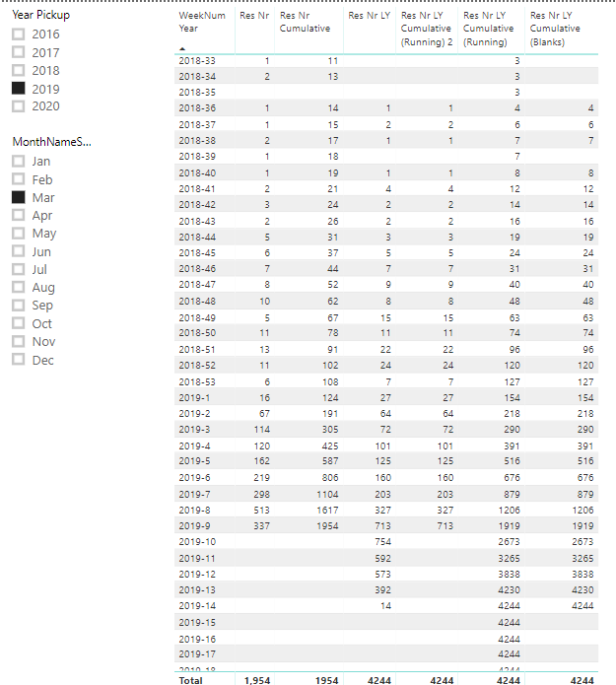616x685 pixels.
Task: Select the Jan month checkbox
Action: click(19, 162)
